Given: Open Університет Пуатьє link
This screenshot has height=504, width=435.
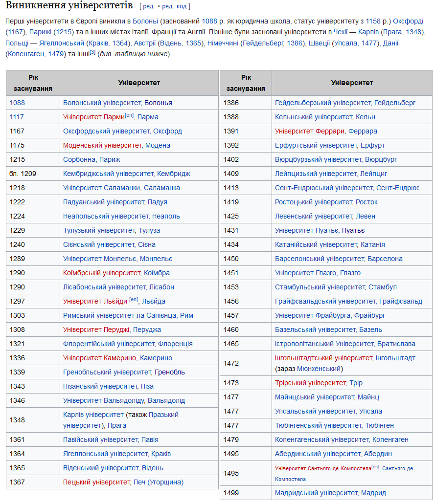Looking at the screenshot, I should click(307, 230).
